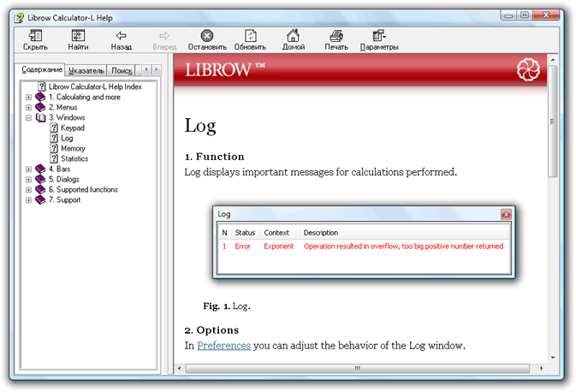
Task: Click the '5. Dialogs' book icon
Action: pos(40,179)
